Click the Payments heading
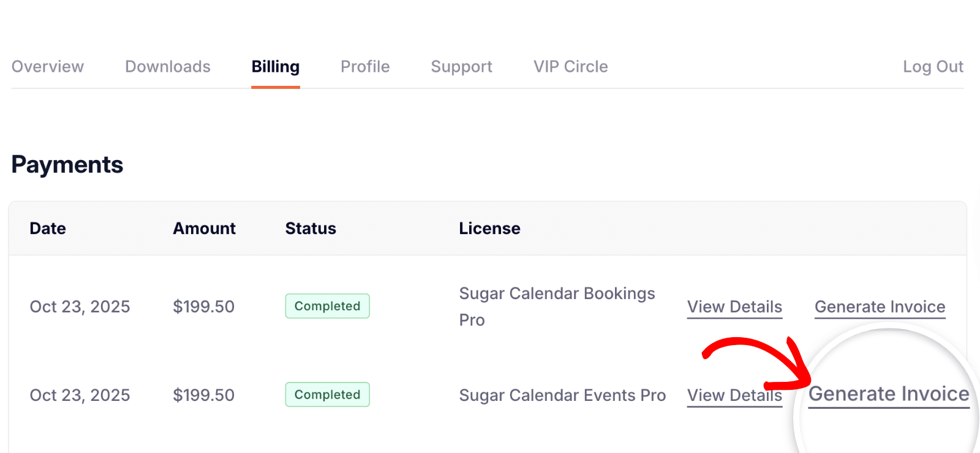Screen dimensions: 980x453 click(67, 165)
